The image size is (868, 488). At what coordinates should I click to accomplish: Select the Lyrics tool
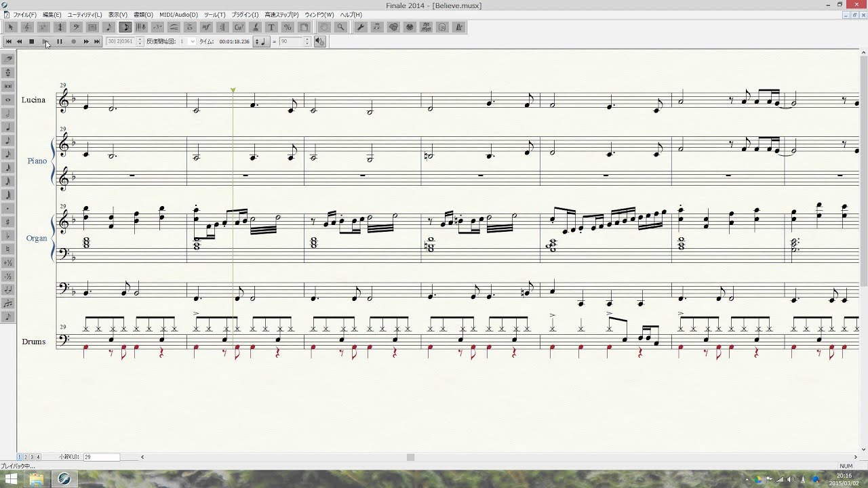(x=255, y=27)
